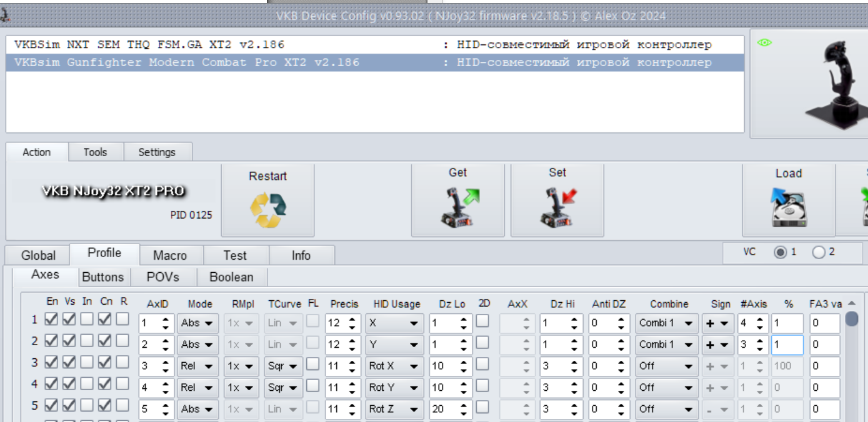Toggle the En checkbox for axis 1

51,320
